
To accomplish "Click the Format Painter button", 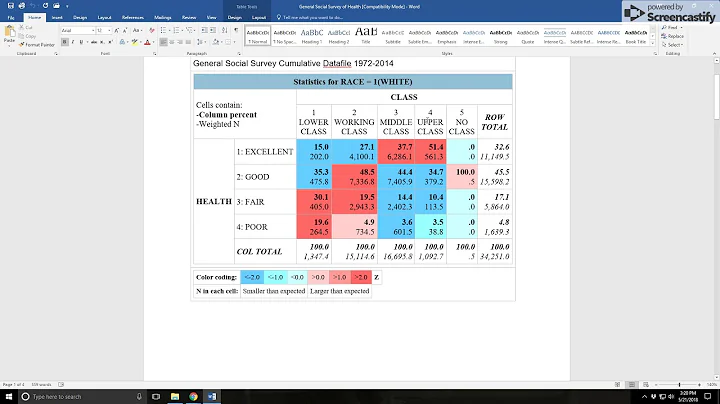I will (x=37, y=45).
